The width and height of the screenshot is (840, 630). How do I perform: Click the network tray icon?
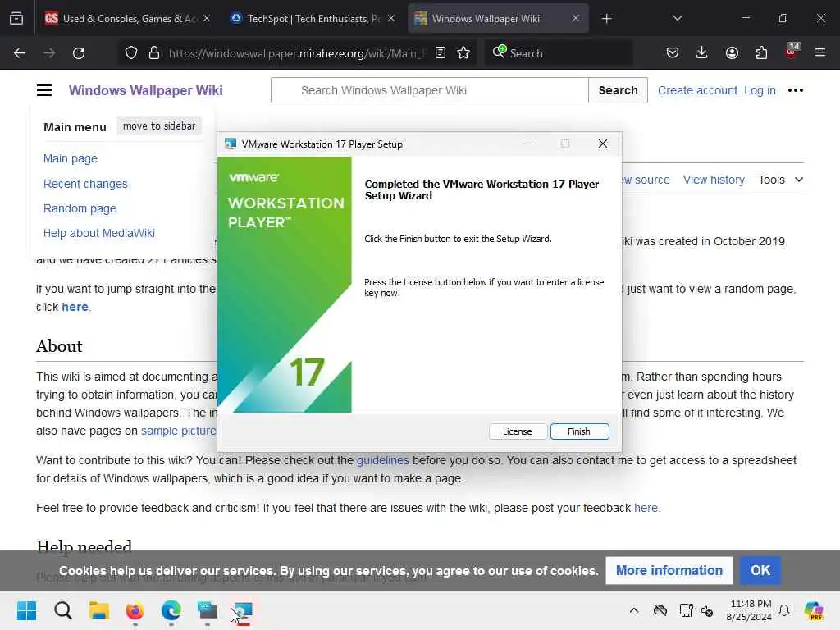click(686, 610)
